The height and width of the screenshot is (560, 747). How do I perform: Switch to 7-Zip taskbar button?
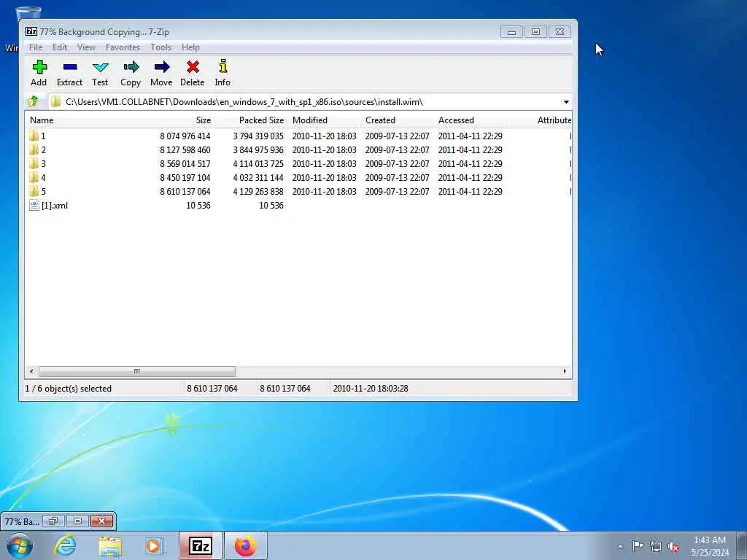(x=201, y=545)
